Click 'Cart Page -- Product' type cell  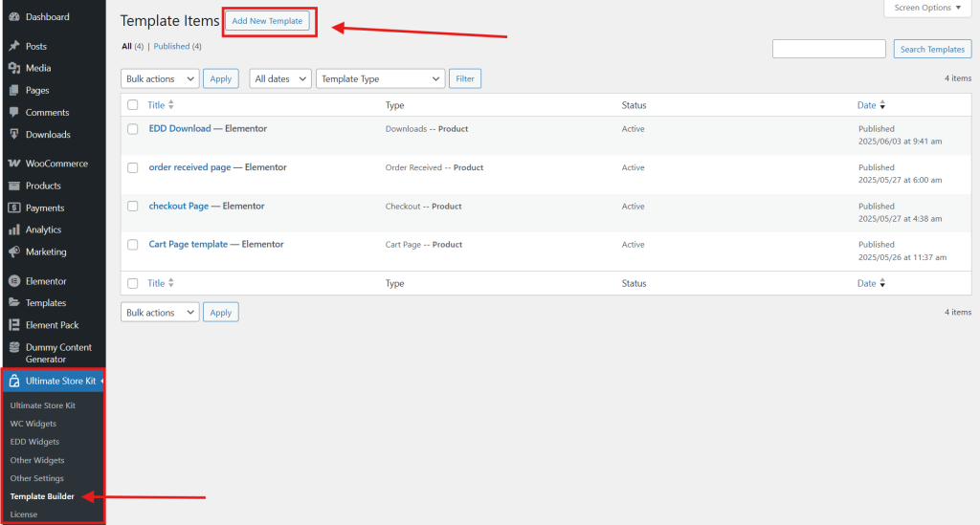pyautogui.click(x=424, y=245)
